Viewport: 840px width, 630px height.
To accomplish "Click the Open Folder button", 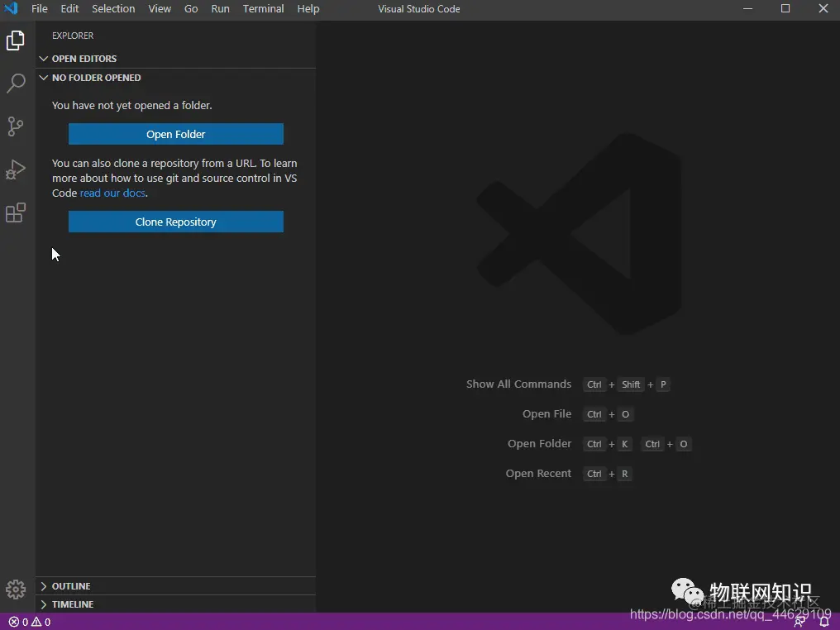I will 176,134.
